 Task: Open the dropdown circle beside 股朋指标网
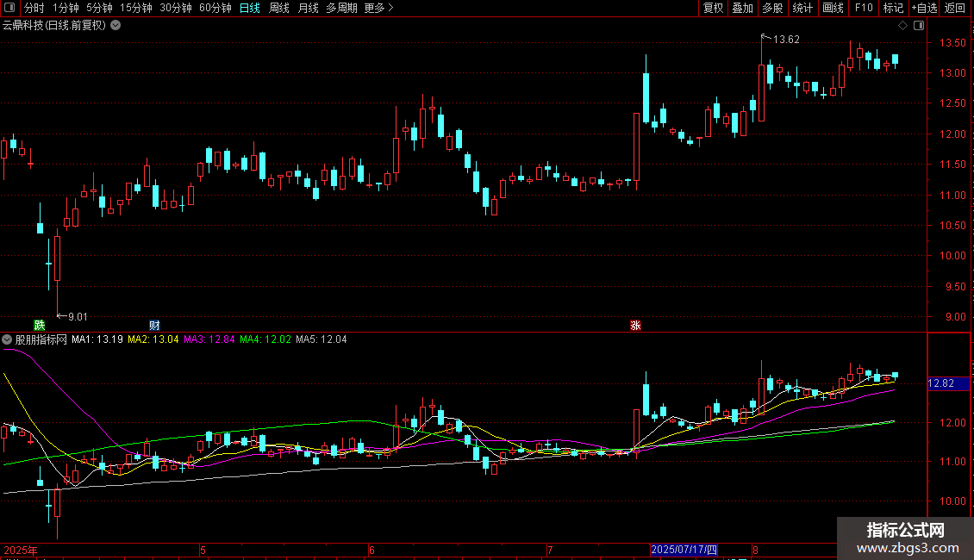[7, 339]
